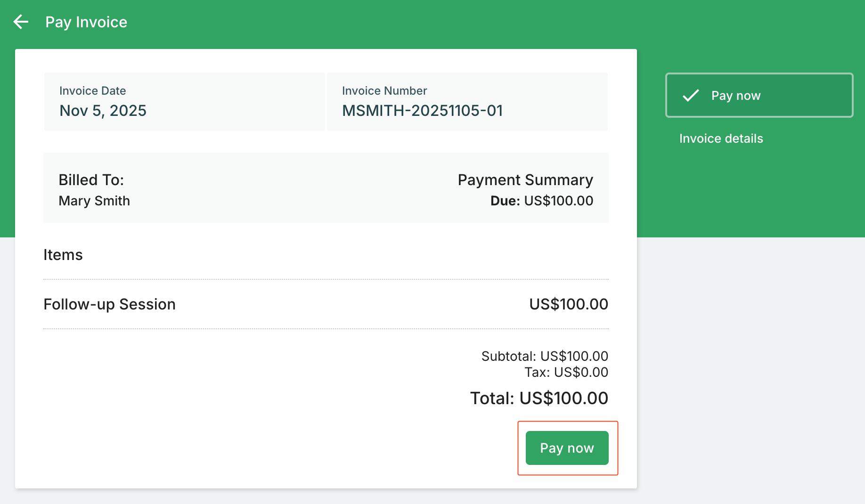The height and width of the screenshot is (504, 865).
Task: Click the Mary Smith customer name
Action: [94, 201]
